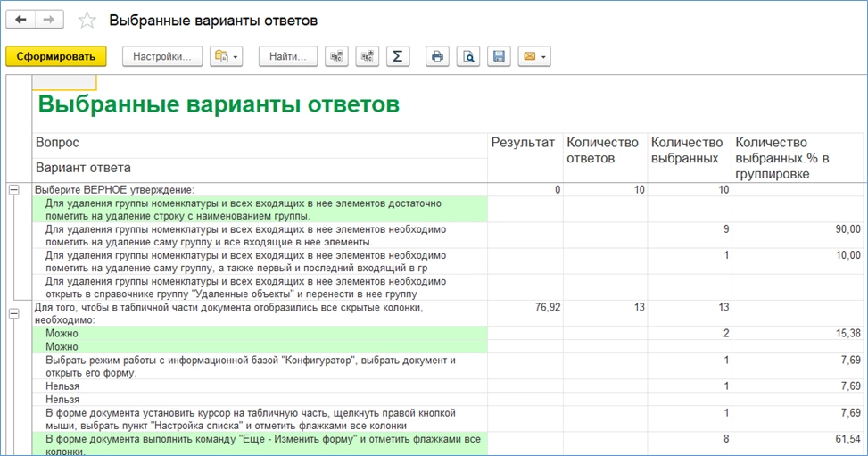This screenshot has width=868, height=456.
Task: Save the report with diskette icon
Action: [499, 56]
